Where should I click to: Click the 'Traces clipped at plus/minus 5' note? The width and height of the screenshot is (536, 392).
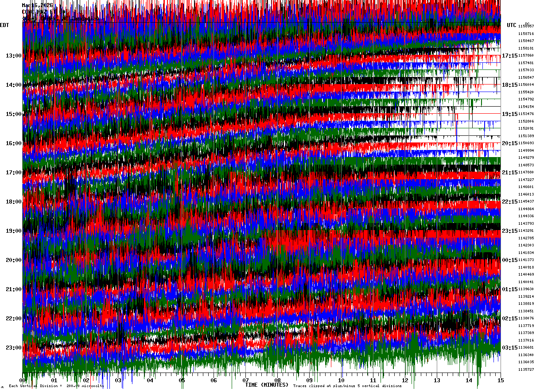347,386
